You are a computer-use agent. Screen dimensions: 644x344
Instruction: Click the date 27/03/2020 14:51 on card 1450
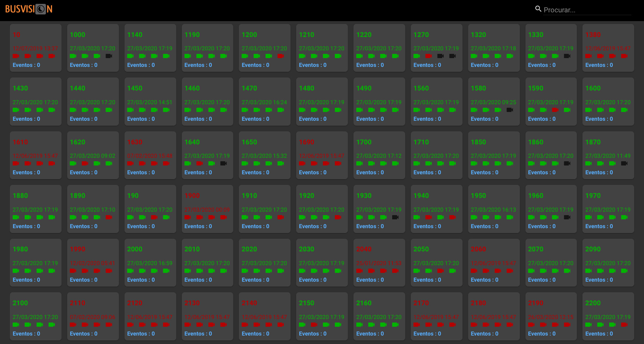coord(150,102)
